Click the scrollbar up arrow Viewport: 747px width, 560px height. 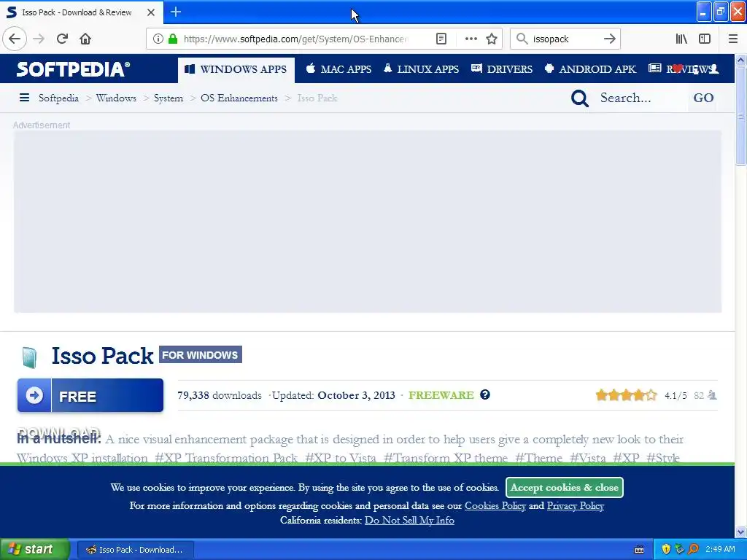tap(740, 60)
